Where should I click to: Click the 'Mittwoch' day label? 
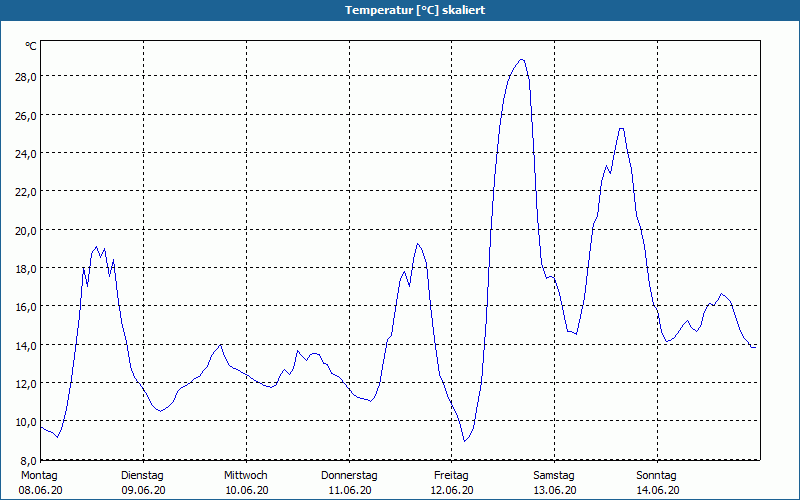pyautogui.click(x=246, y=476)
